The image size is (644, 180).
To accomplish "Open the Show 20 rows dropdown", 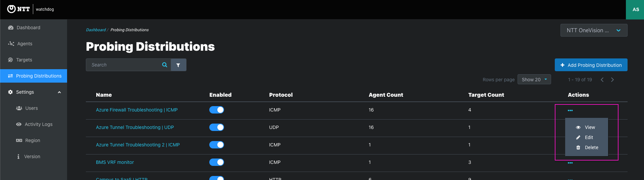I will tap(534, 80).
